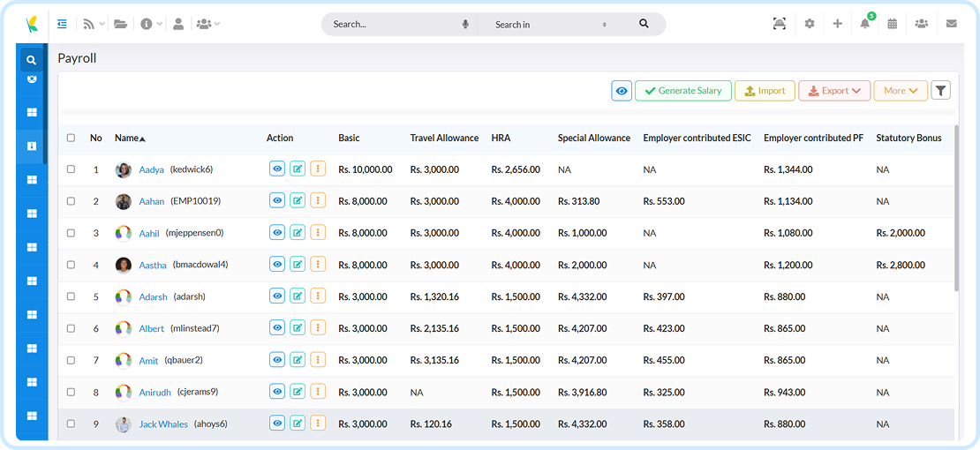Open more options for Aastha's row
The width and height of the screenshot is (980, 450).
click(318, 265)
